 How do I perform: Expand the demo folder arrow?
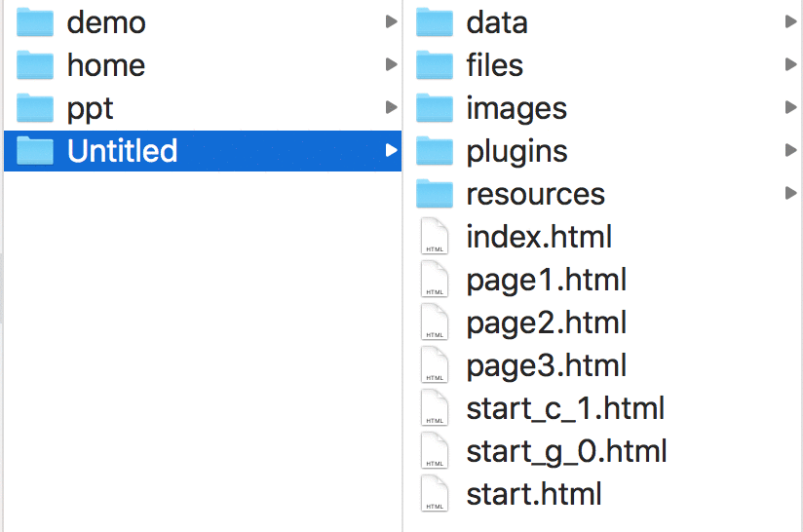[x=391, y=21]
